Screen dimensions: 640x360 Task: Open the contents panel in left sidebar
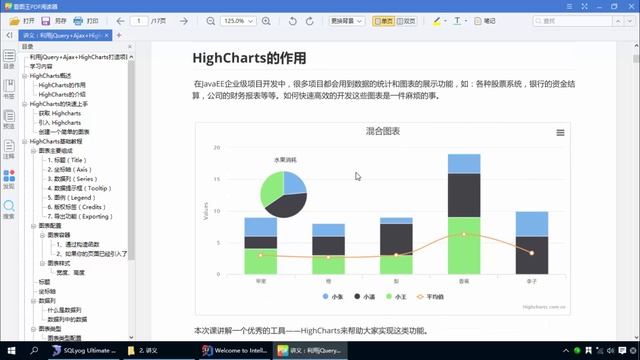(9, 59)
